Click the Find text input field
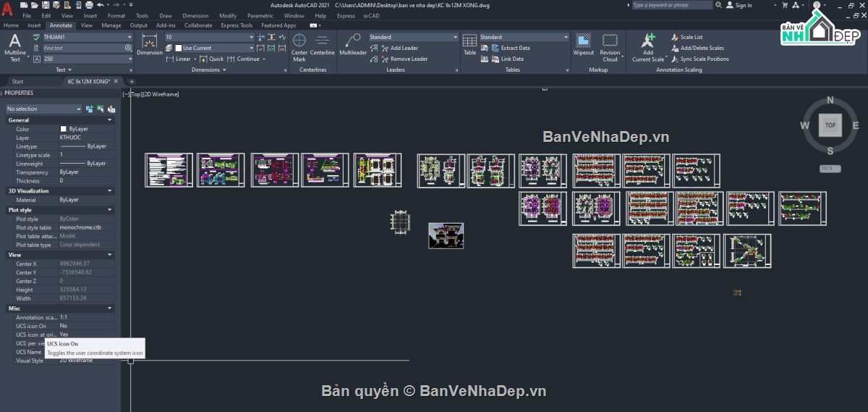 click(83, 48)
